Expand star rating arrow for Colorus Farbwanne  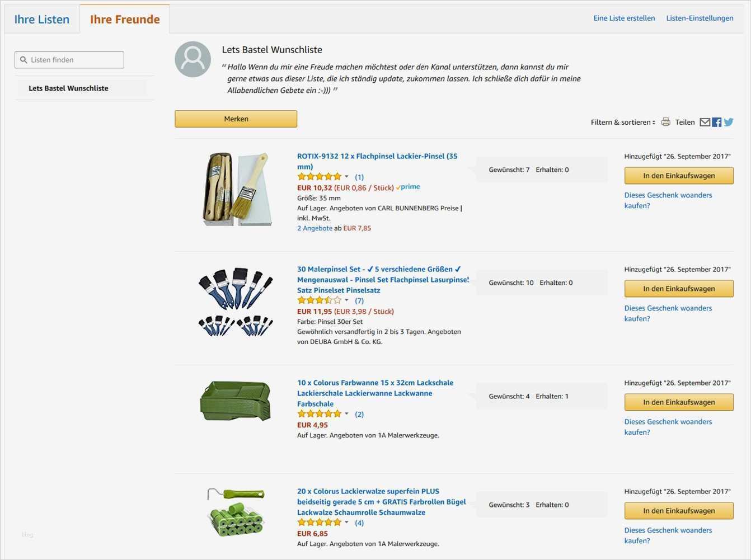[346, 414]
